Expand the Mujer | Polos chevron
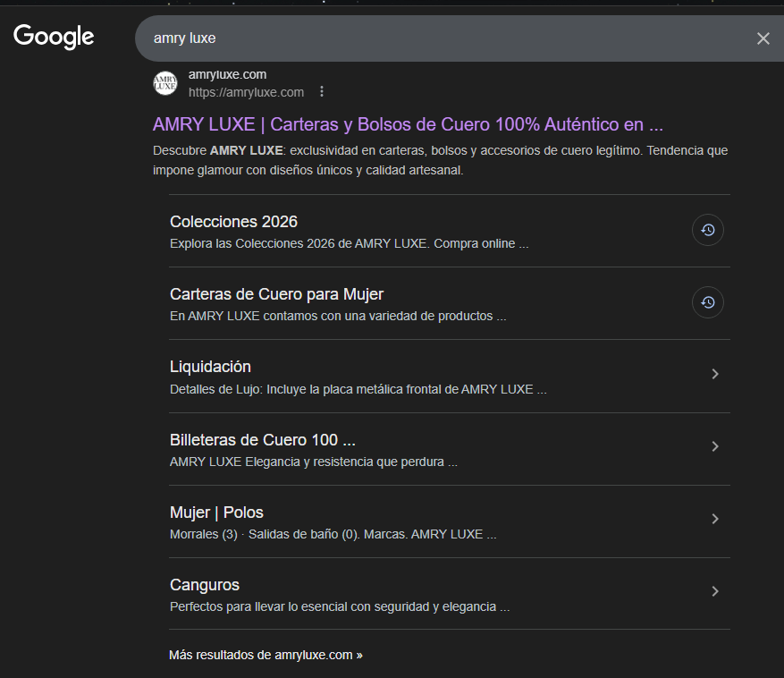The image size is (784, 678). click(714, 519)
